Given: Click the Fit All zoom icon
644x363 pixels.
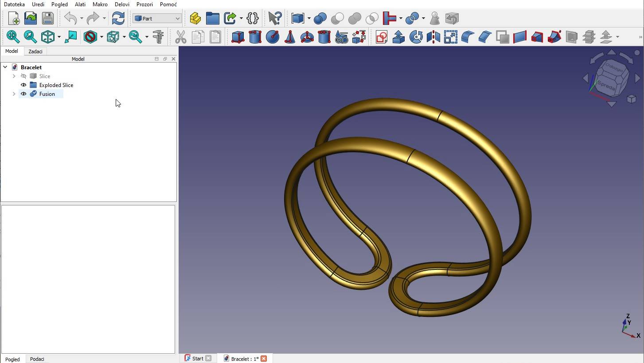Looking at the screenshot, I should click(x=12, y=37).
